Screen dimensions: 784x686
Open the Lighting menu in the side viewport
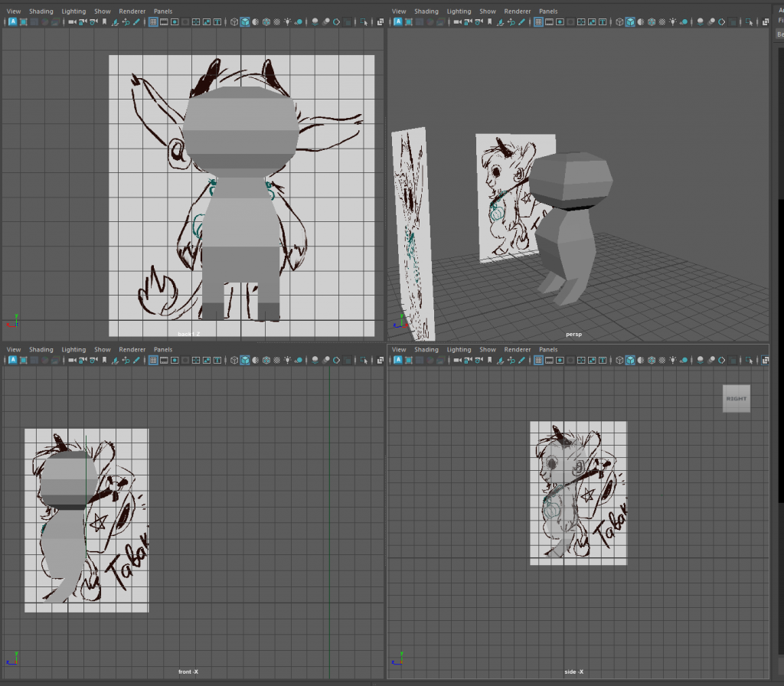point(459,349)
